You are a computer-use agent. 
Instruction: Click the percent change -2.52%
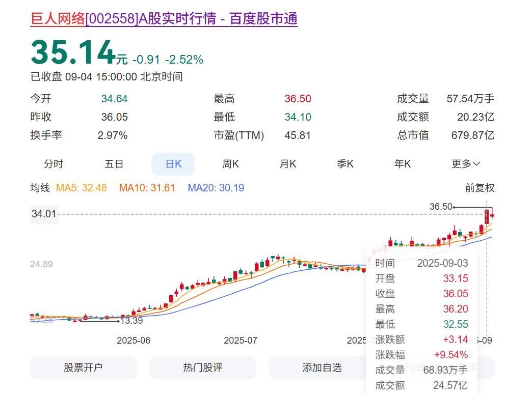tap(184, 60)
